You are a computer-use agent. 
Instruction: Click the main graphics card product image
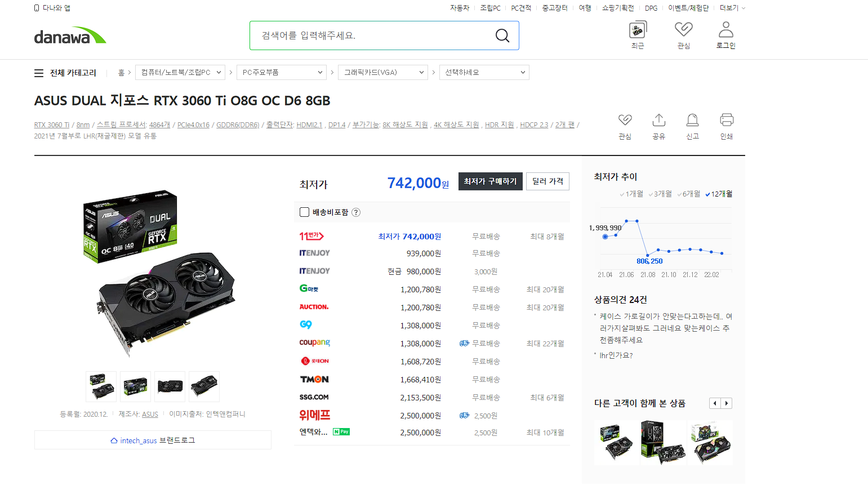(x=159, y=274)
